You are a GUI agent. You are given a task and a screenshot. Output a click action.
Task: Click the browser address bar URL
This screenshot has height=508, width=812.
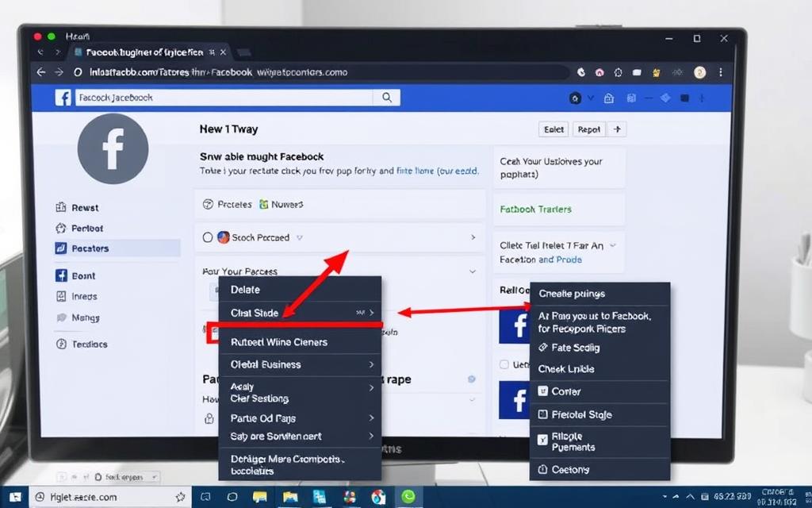pyautogui.click(x=218, y=72)
